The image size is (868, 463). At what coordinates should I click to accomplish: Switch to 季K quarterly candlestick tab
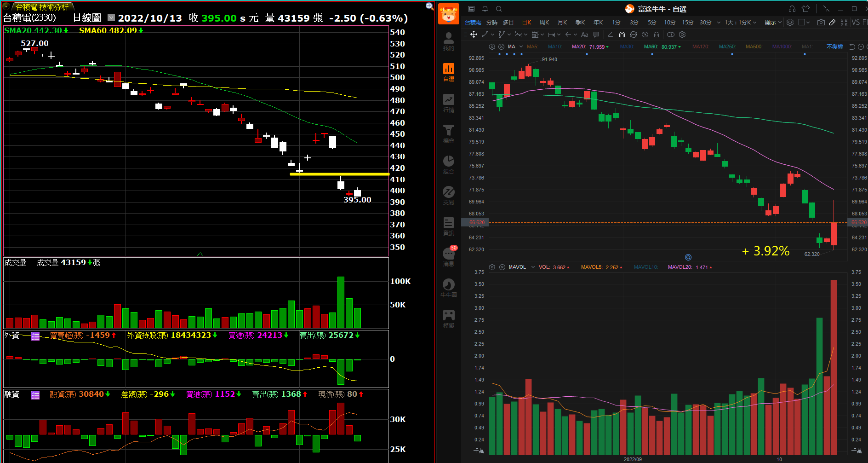tap(580, 22)
